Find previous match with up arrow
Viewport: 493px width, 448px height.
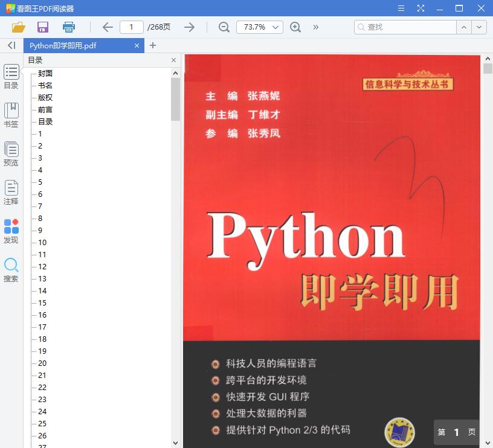[464, 27]
